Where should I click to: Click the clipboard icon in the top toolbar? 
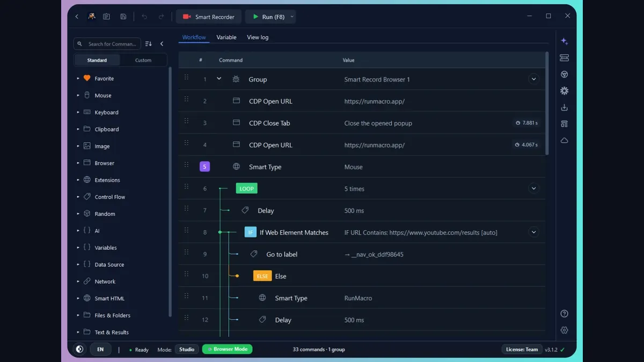point(106,17)
